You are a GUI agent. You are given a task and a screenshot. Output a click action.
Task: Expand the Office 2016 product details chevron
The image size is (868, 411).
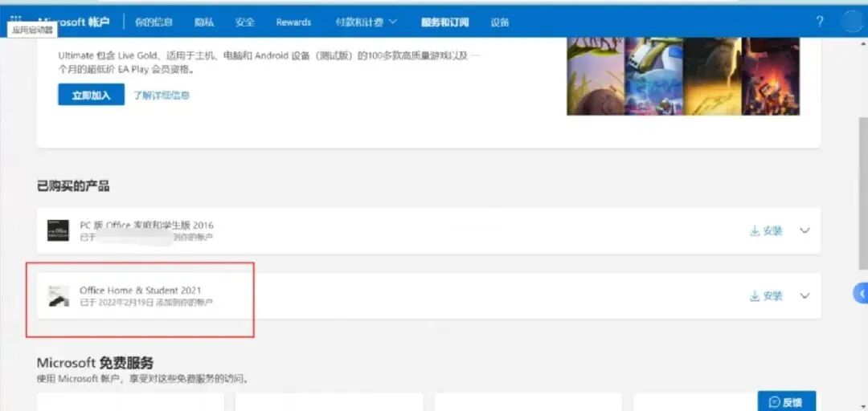point(805,230)
